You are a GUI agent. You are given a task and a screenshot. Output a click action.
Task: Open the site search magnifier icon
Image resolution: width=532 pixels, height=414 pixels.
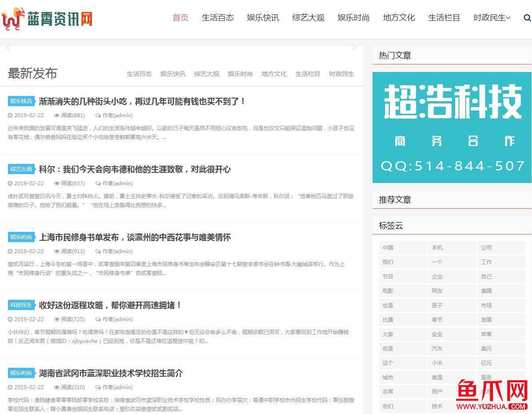click(x=527, y=19)
